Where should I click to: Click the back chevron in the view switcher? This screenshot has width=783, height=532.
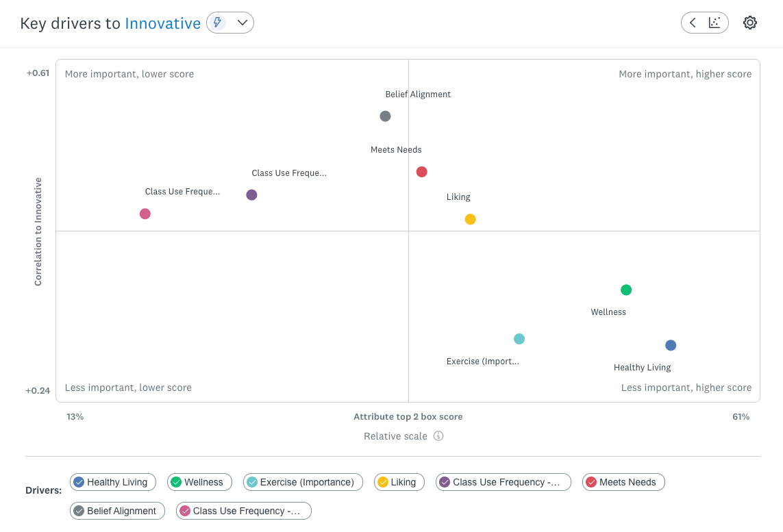point(694,22)
